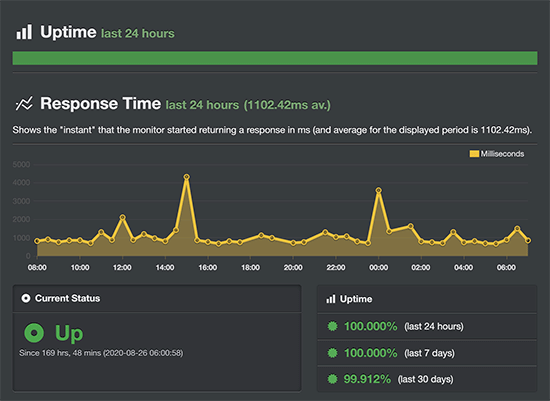Click green badge beside last 7 days uptime

pos(332,353)
